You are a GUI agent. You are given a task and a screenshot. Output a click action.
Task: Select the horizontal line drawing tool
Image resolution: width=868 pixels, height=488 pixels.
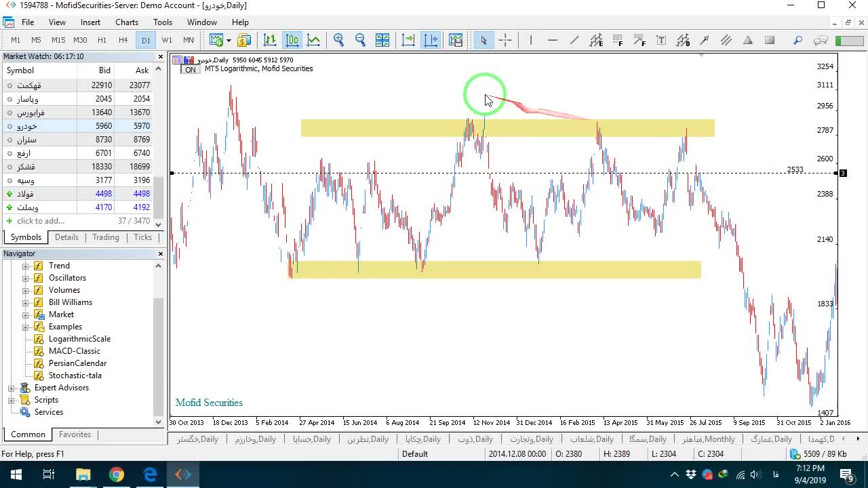pos(553,40)
